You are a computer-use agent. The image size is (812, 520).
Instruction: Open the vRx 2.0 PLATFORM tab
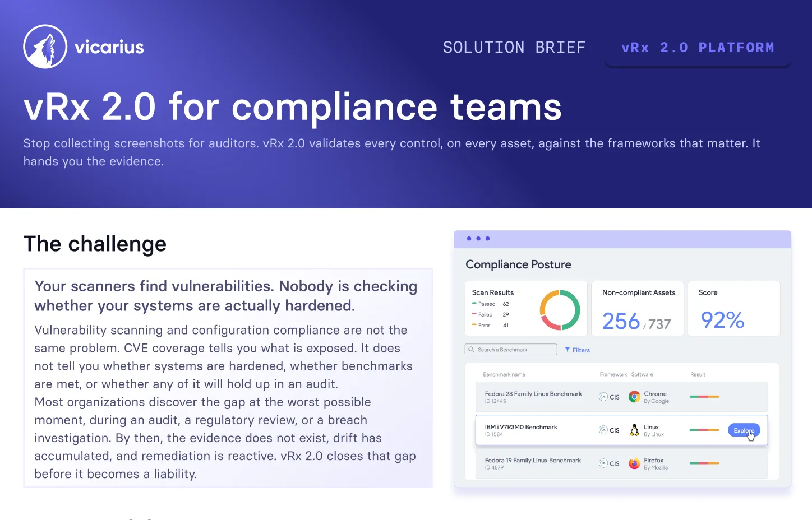[698, 48]
